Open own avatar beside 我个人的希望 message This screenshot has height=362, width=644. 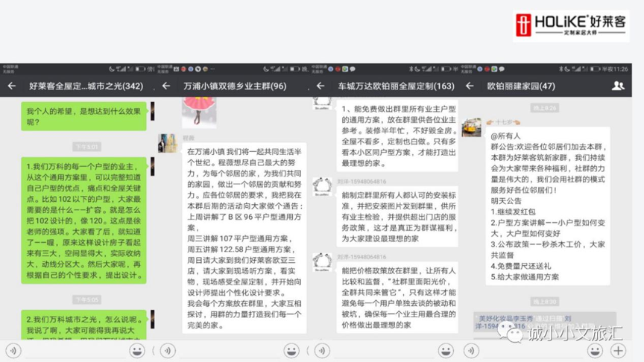(152, 111)
